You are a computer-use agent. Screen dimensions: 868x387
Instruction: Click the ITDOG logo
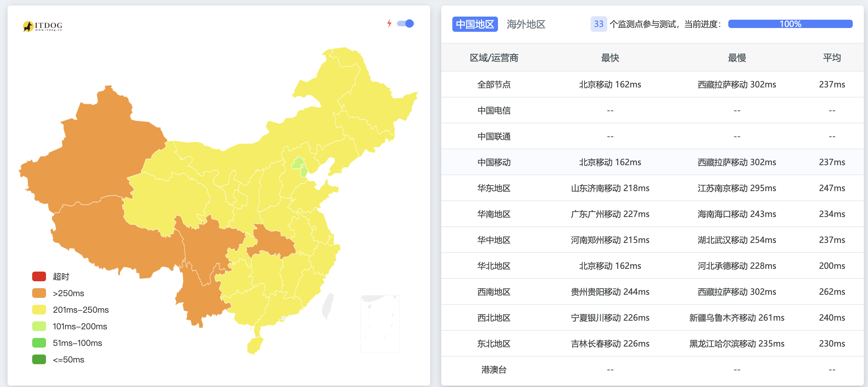coord(43,26)
